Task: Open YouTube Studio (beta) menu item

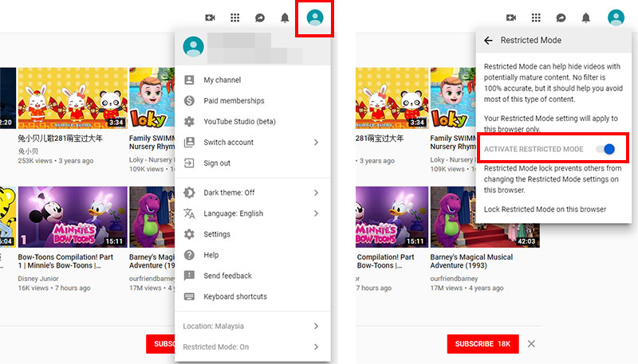Action: coord(253,122)
